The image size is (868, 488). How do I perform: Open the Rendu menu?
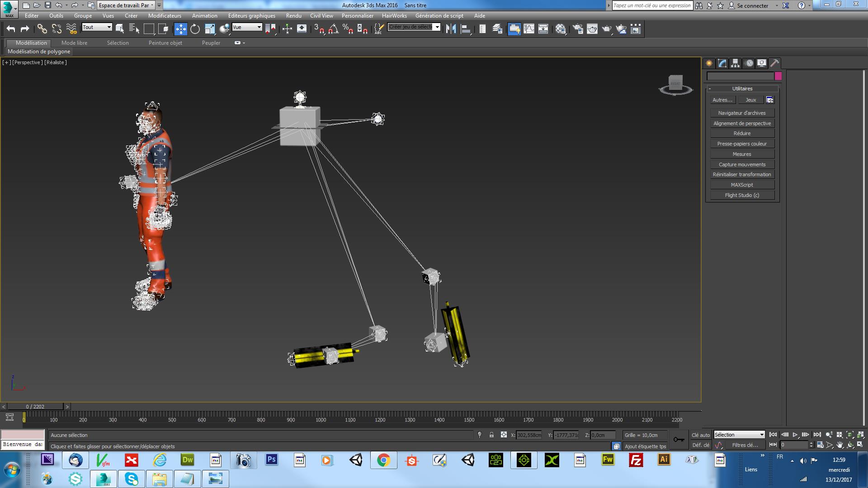[x=294, y=16]
